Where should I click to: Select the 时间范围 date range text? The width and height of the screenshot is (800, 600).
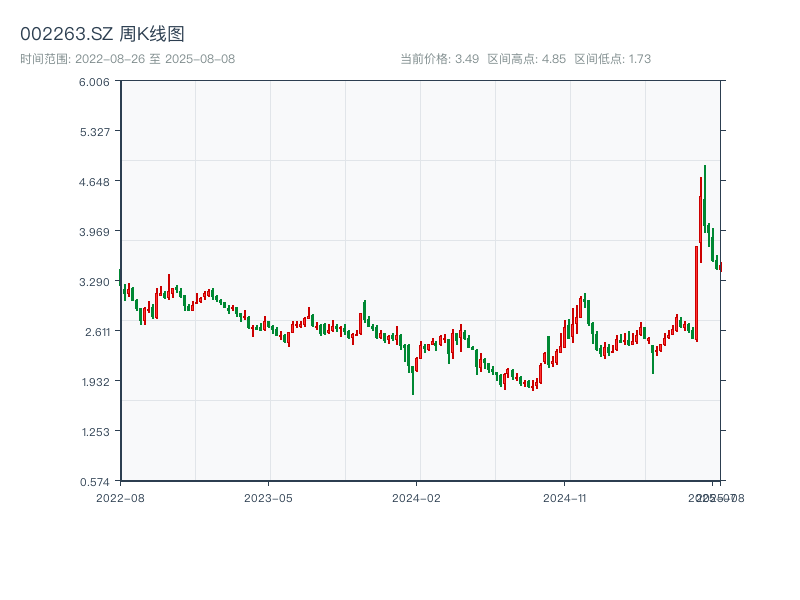pos(127,59)
